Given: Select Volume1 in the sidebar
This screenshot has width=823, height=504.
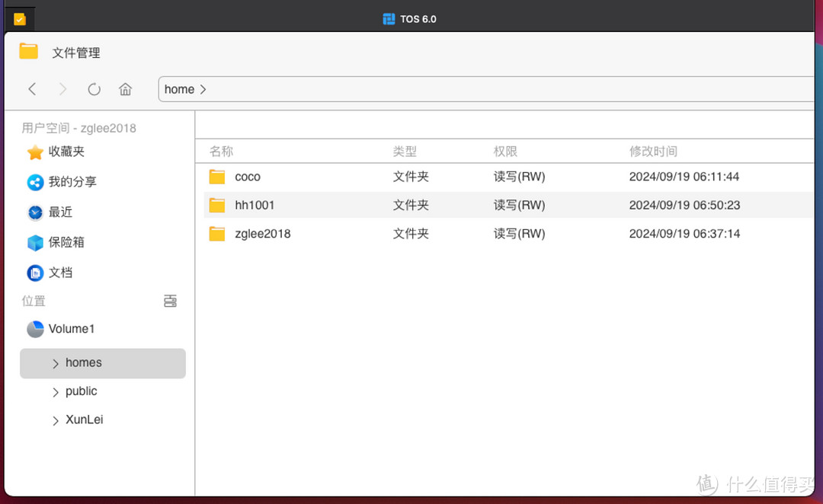Looking at the screenshot, I should pyautogui.click(x=71, y=329).
